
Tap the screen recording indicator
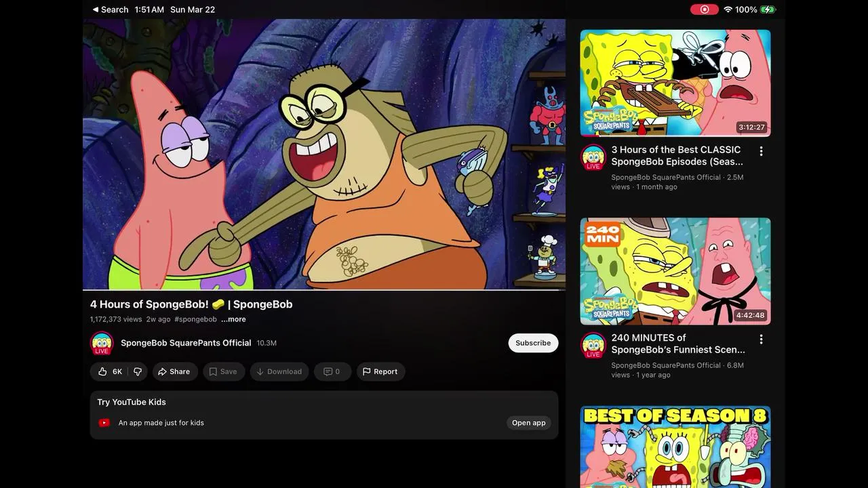click(x=704, y=9)
